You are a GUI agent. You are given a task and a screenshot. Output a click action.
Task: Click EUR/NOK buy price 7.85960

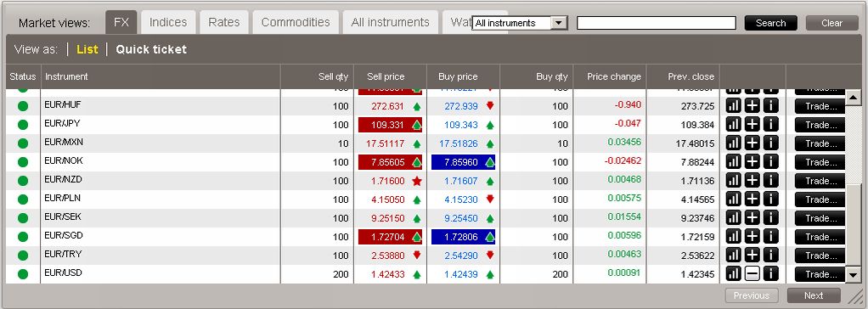tap(464, 162)
